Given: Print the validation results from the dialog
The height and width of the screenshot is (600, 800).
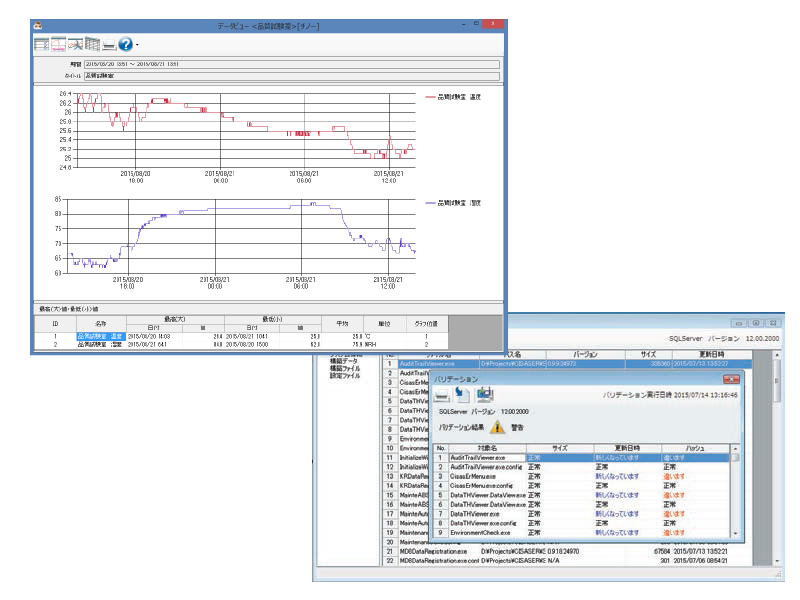Looking at the screenshot, I should 442,394.
